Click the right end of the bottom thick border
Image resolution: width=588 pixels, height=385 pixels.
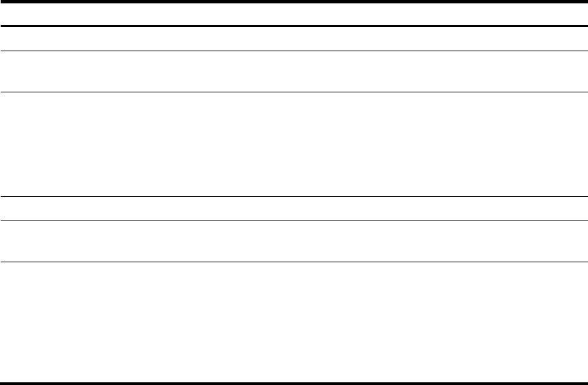coord(585,384)
